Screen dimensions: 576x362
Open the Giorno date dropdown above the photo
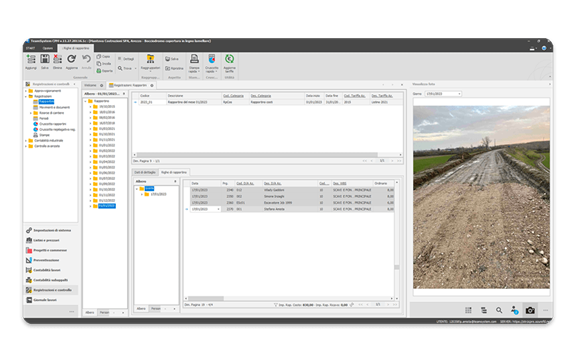point(459,94)
